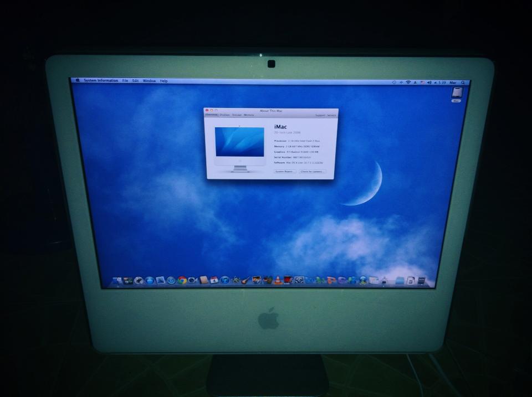Switch to the Memory tab

[x=249, y=115]
